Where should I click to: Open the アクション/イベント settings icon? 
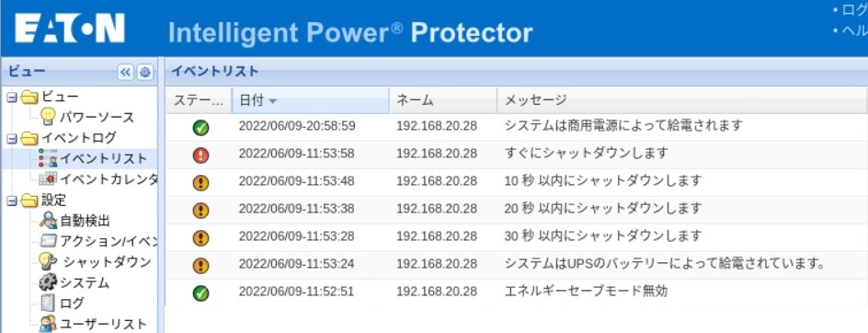pos(48,241)
